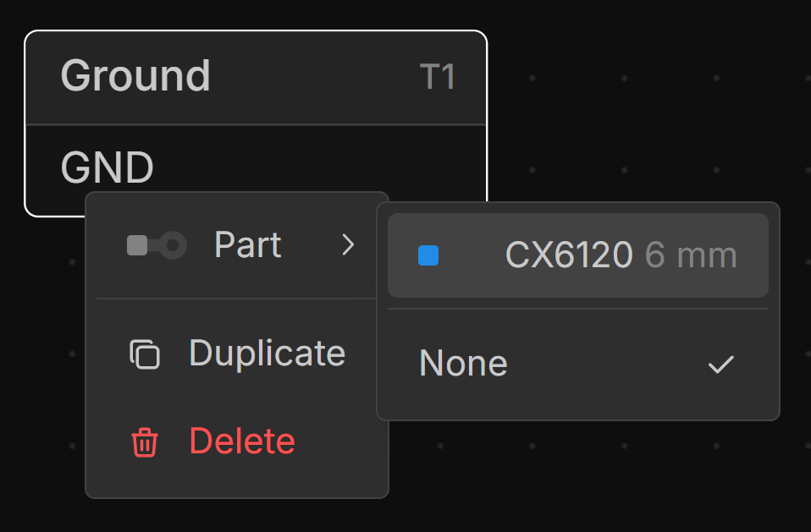This screenshot has height=532, width=811.
Task: Select the GND pin row
Action: tap(108, 167)
